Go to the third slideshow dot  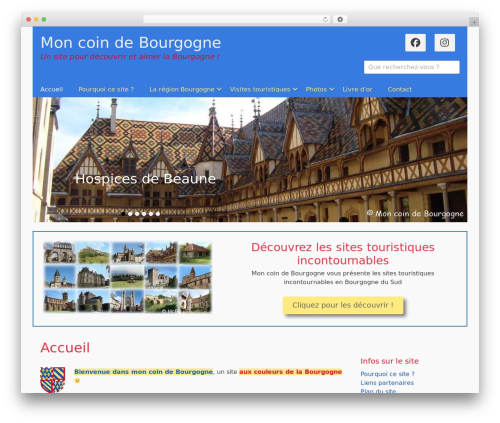[x=137, y=214]
